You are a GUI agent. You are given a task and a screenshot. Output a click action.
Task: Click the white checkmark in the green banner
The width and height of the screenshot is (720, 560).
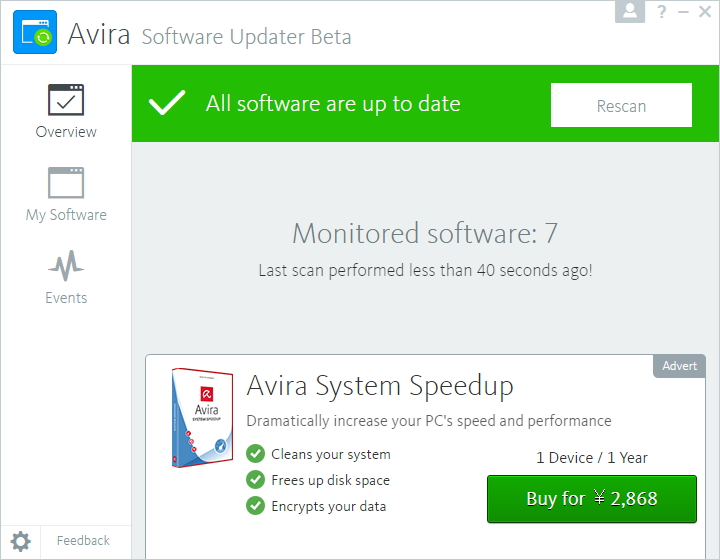(x=167, y=103)
